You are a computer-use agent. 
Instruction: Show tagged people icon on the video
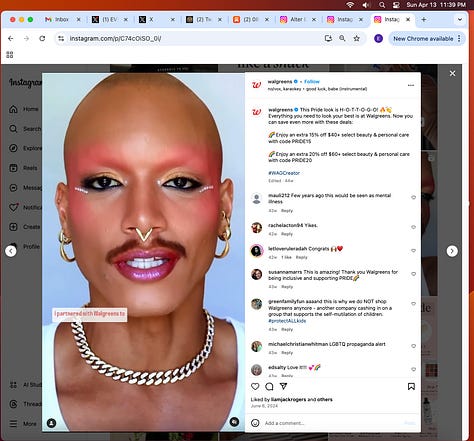[x=52, y=423]
